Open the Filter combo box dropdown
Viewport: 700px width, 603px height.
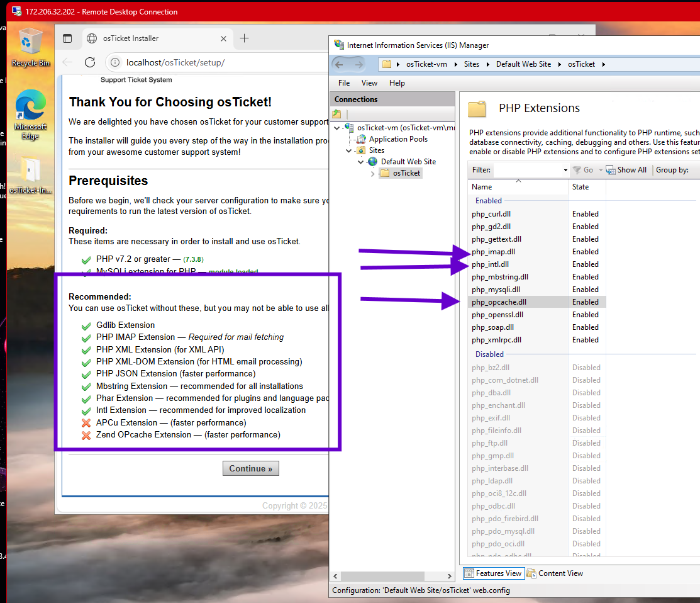(565, 170)
